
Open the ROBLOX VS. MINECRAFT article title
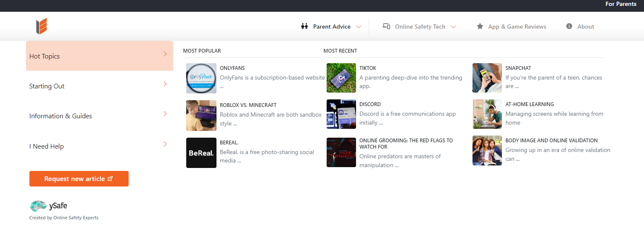click(x=248, y=105)
